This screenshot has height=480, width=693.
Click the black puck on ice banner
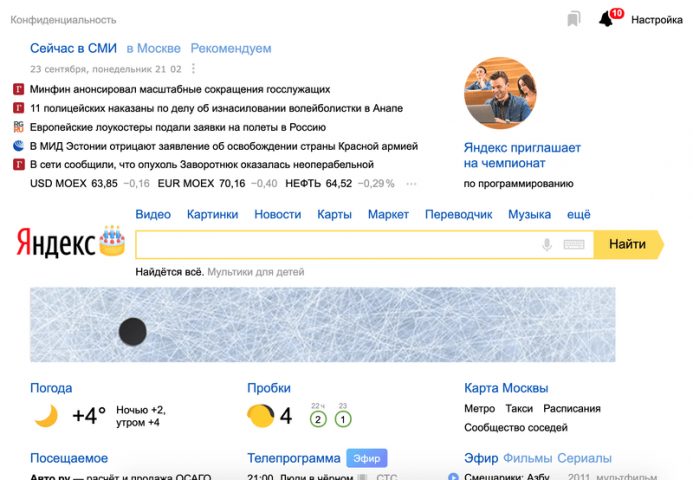click(x=133, y=331)
